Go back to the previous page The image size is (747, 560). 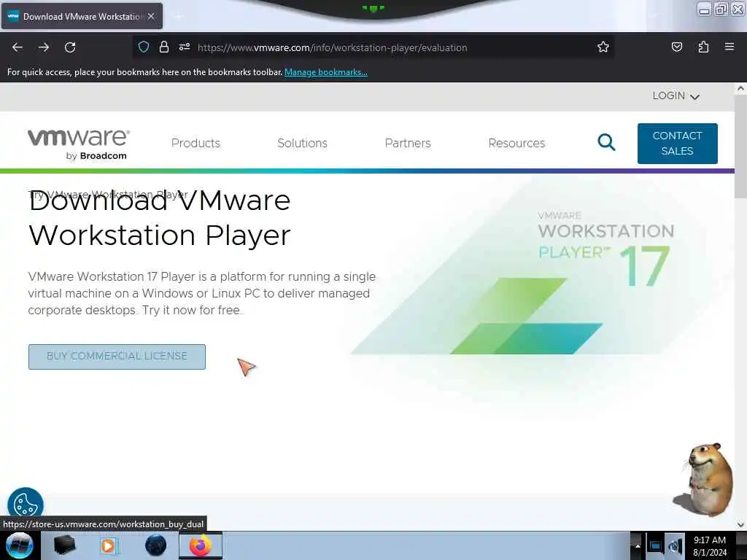click(18, 47)
